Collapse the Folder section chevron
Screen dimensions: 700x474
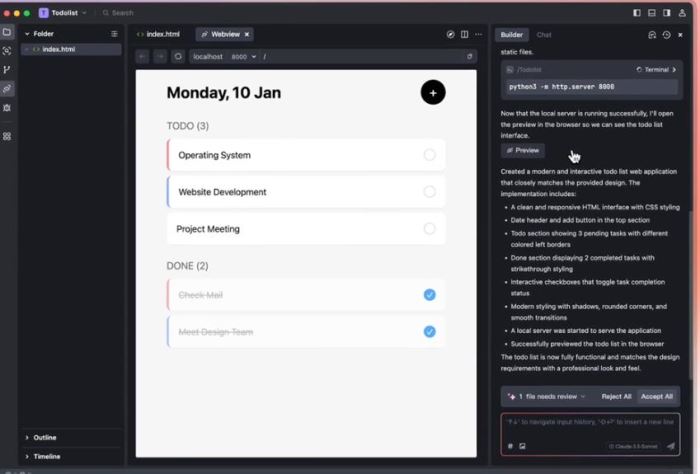[x=27, y=34]
